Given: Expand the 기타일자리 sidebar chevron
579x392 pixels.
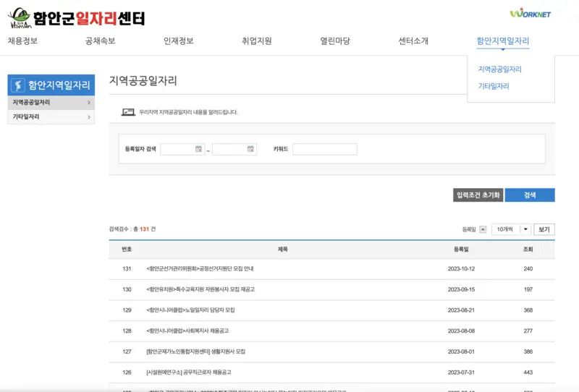Looking at the screenshot, I should 89,117.
